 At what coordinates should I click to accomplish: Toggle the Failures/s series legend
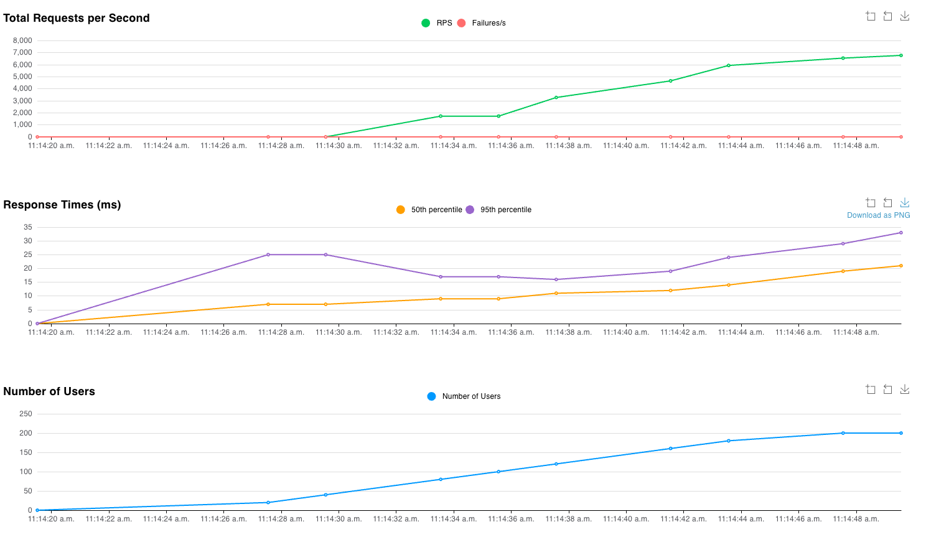(481, 23)
